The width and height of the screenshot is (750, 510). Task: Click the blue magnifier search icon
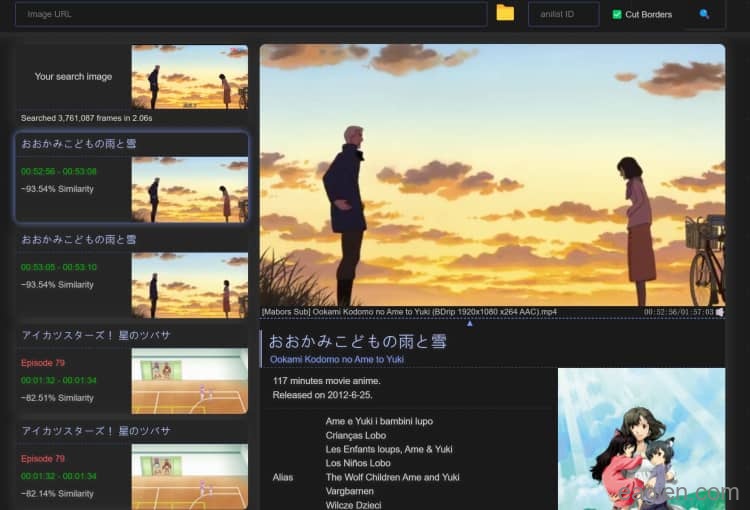coord(704,14)
